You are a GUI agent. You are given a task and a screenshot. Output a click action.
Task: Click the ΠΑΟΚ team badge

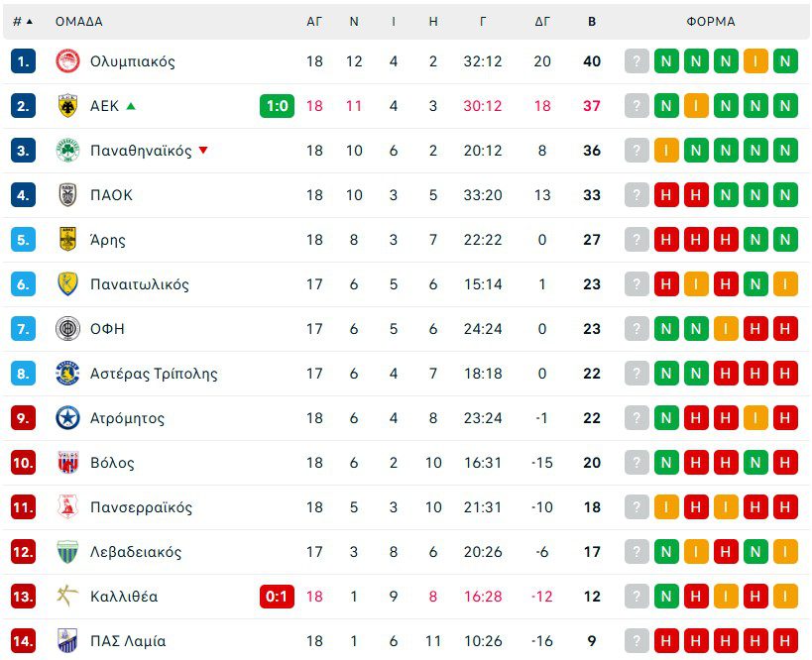pos(67,195)
